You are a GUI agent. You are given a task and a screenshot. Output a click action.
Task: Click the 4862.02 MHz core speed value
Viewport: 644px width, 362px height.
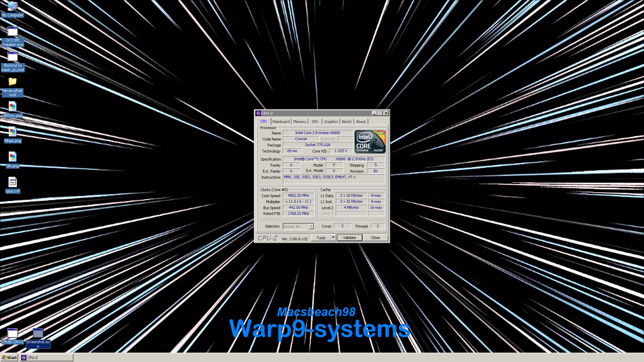tap(299, 195)
